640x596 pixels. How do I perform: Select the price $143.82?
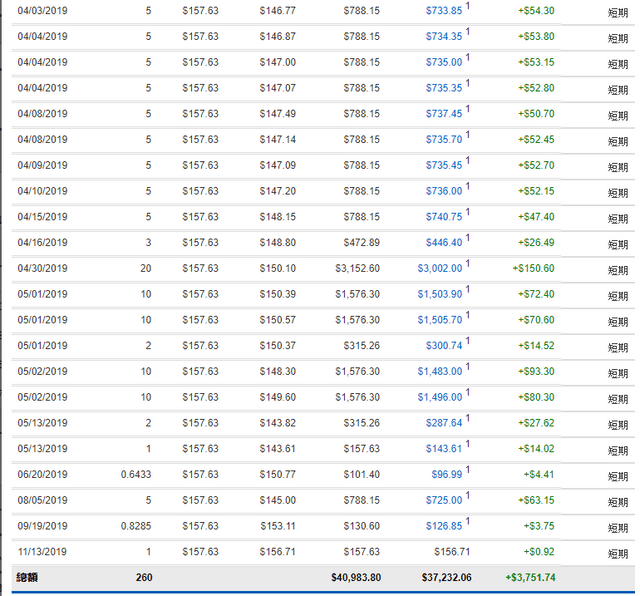(x=278, y=423)
